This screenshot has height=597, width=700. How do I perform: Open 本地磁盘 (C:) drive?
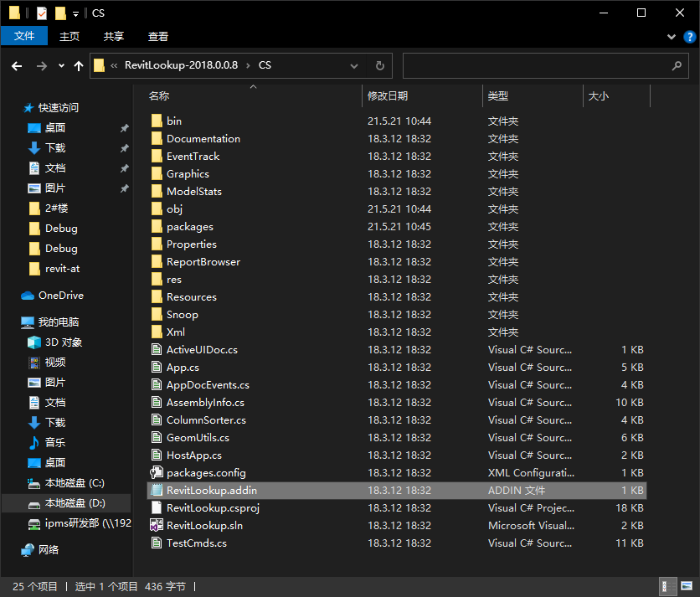point(75,482)
